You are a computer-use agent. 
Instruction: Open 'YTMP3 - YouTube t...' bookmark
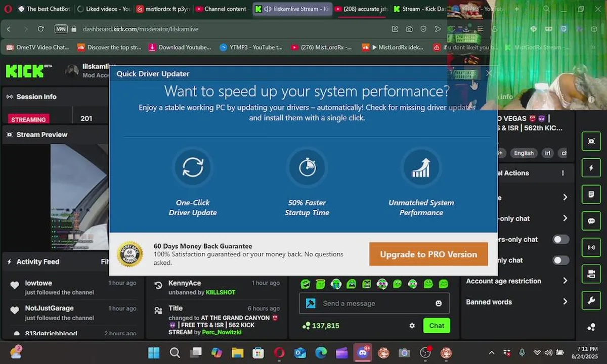point(251,48)
